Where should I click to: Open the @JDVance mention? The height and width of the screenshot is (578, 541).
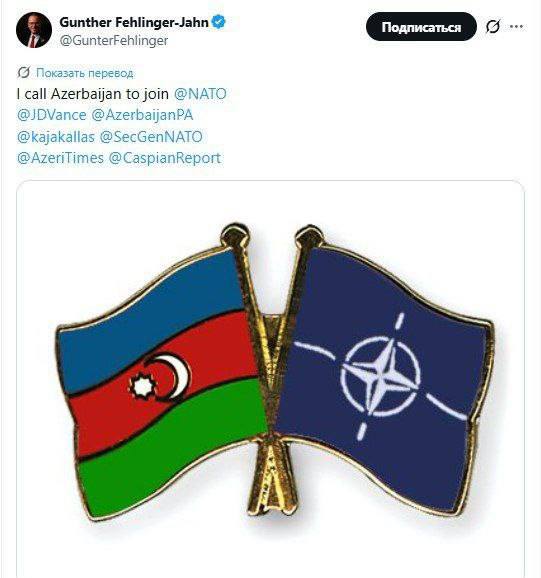pos(52,115)
